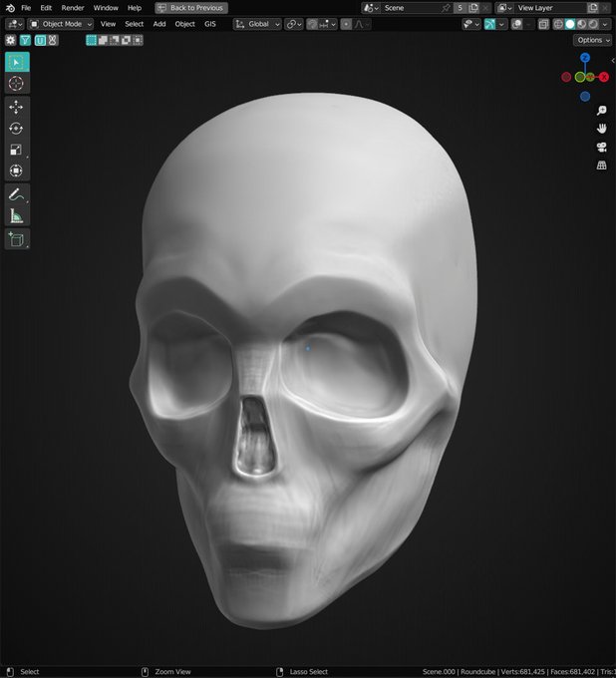Viewport: 616px width, 678px height.
Task: Select the Select Box tool
Action: tap(17, 62)
